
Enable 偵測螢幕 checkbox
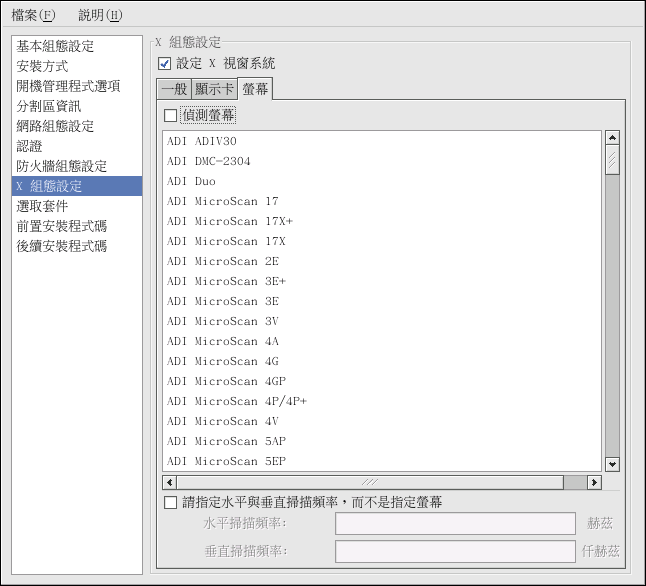pyautogui.click(x=171, y=116)
